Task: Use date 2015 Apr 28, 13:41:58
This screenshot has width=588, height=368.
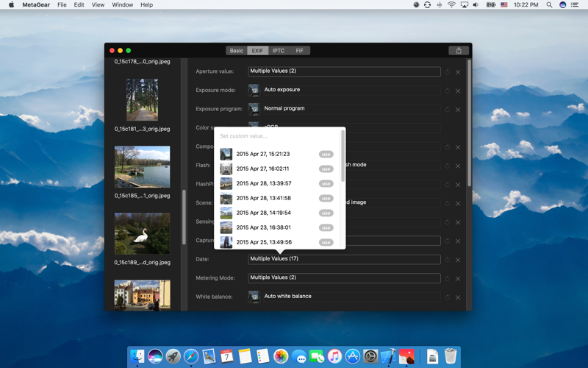Action: (326, 198)
